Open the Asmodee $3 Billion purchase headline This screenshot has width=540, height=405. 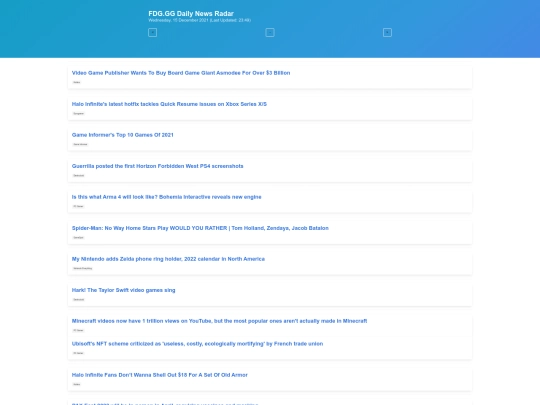tap(181, 73)
